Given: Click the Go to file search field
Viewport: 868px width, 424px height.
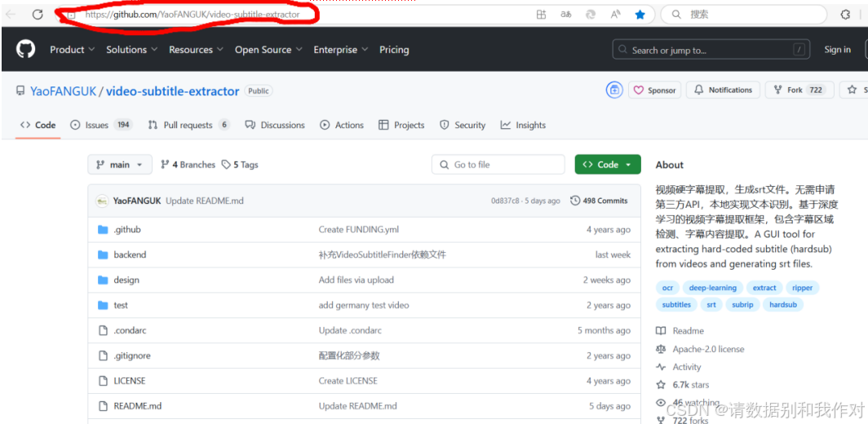Looking at the screenshot, I should coord(498,165).
